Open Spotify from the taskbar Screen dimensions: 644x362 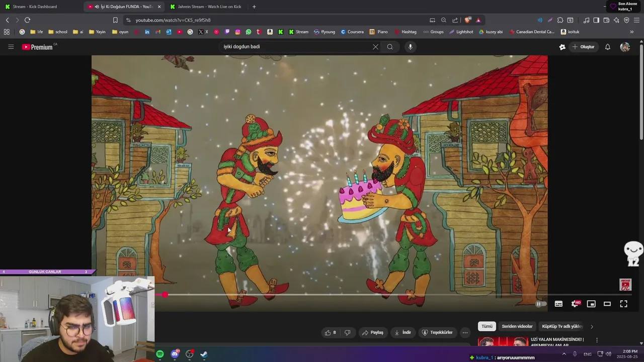(160, 354)
